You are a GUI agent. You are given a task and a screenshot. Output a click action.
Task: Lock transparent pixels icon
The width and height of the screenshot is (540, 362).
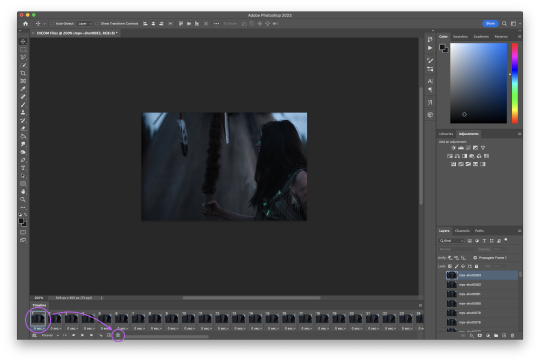(x=450, y=266)
